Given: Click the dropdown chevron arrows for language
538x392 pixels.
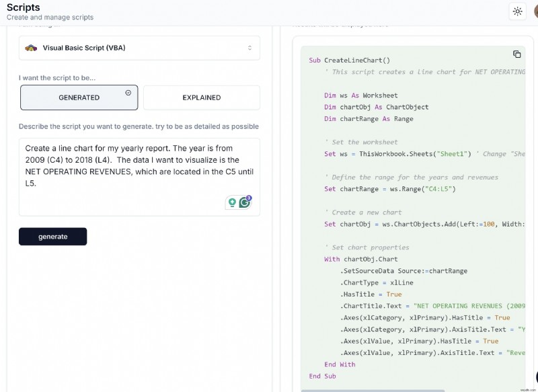Looking at the screenshot, I should [249, 48].
